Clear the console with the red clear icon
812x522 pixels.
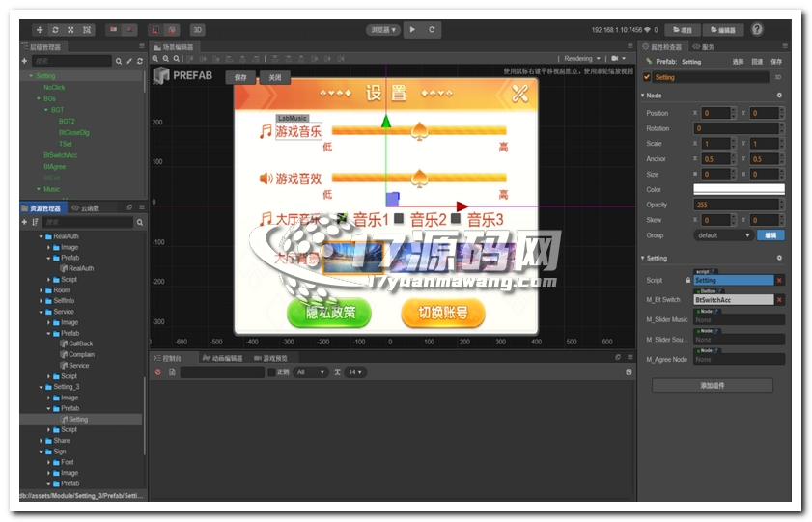[158, 372]
